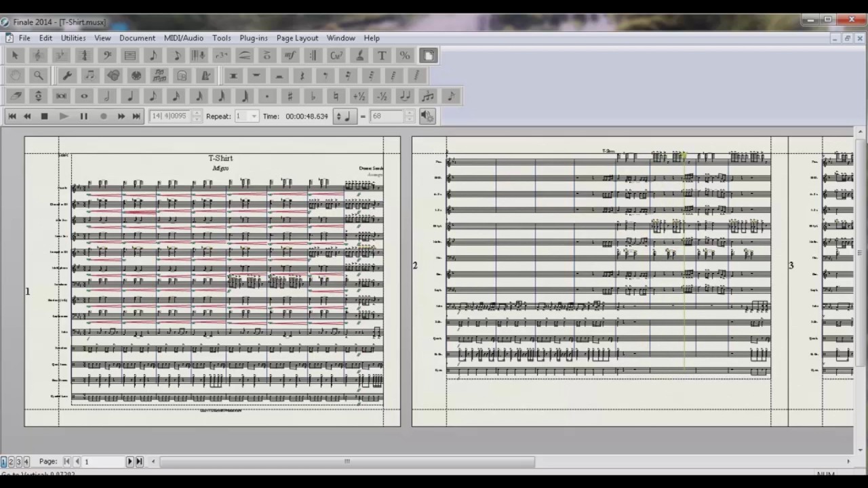Select the Clef tool
Image resolution: width=868 pixels, height=488 pixels.
click(x=107, y=56)
